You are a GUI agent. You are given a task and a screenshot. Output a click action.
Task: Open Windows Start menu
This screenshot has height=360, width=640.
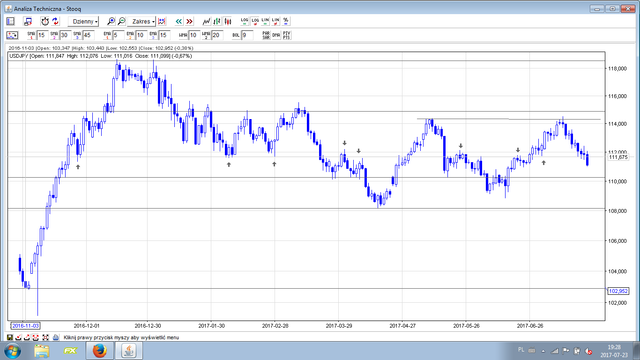tap(13, 351)
